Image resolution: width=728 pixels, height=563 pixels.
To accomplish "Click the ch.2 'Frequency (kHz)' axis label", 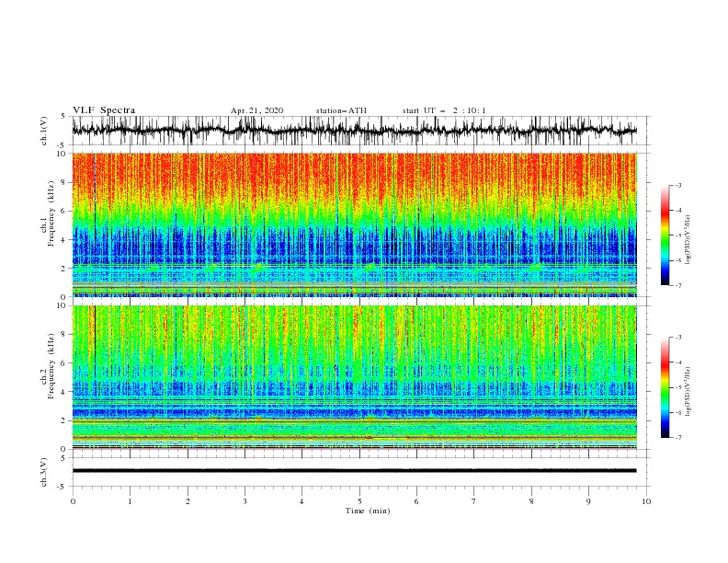I will (51, 365).
